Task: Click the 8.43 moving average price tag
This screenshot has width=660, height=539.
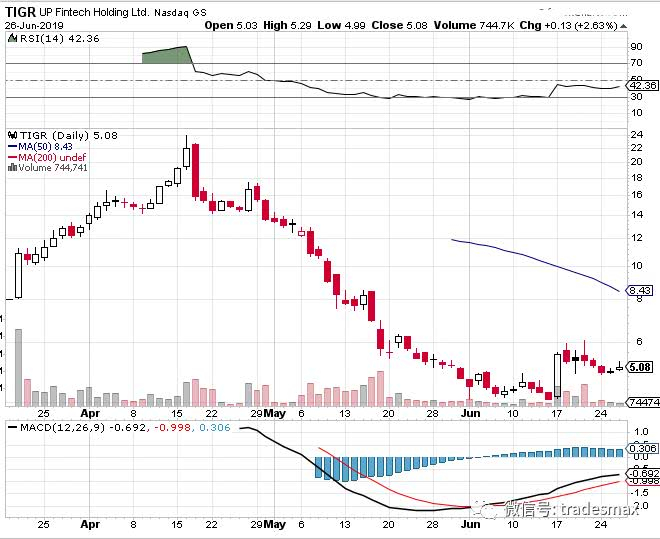Action: pyautogui.click(x=640, y=290)
